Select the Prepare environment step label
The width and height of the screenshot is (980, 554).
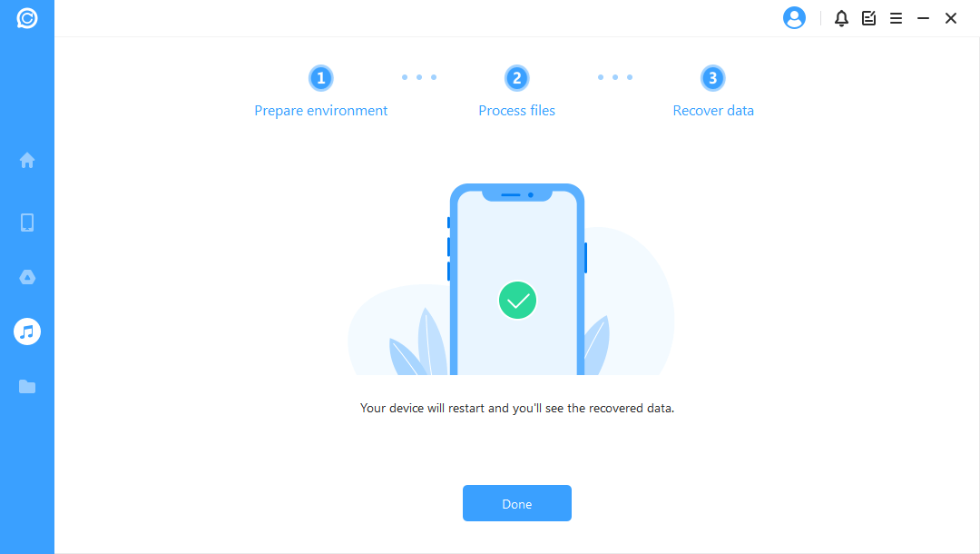point(320,111)
